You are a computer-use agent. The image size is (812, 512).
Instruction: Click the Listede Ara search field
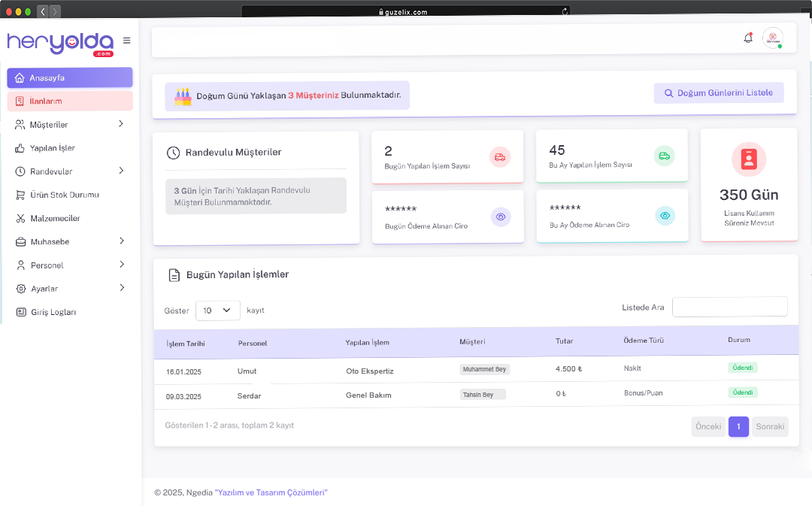coord(729,307)
